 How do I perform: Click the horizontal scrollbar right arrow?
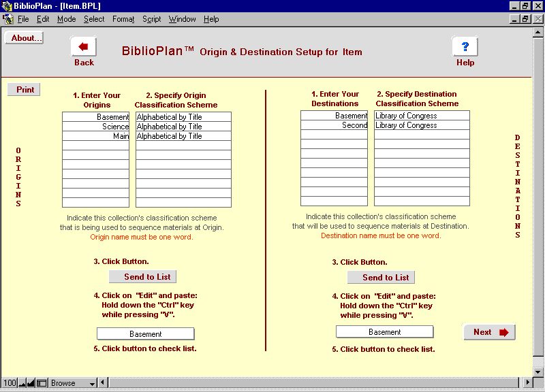point(528,382)
